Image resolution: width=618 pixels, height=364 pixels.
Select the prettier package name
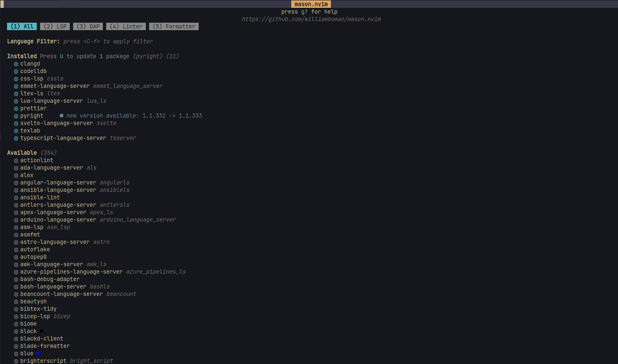tap(33, 108)
